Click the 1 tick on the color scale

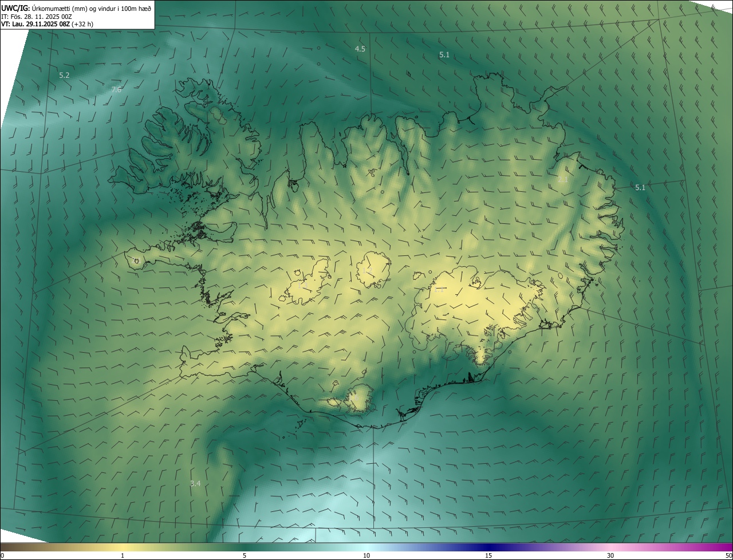point(123,555)
